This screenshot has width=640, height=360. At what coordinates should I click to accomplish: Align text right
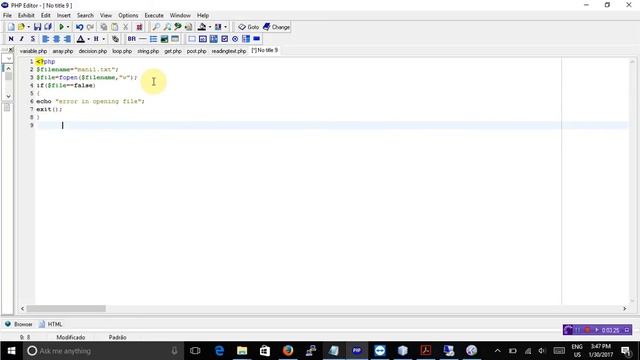tap(67, 39)
